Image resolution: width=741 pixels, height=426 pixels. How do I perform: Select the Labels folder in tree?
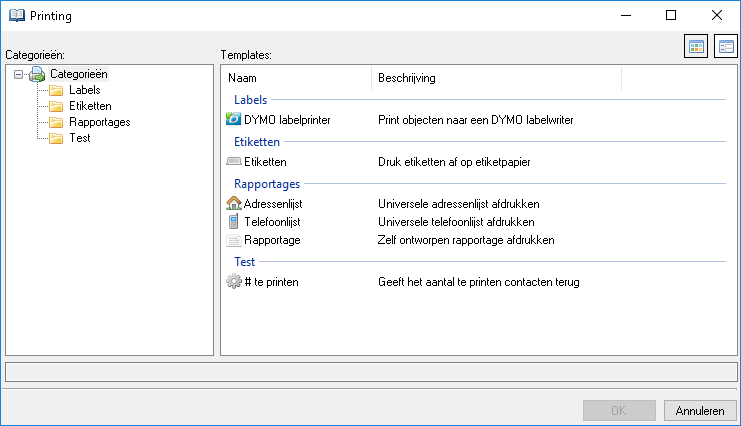pos(84,90)
